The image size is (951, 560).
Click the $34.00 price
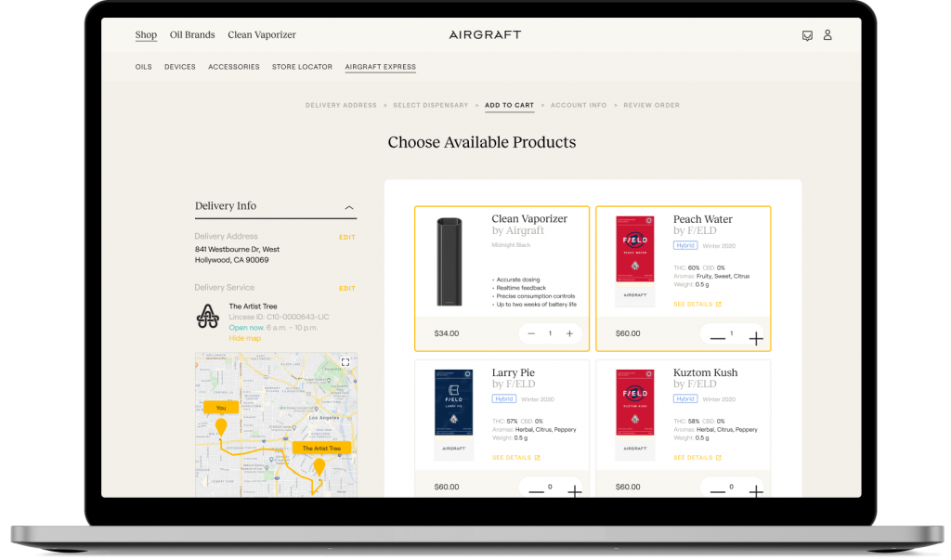(x=447, y=333)
